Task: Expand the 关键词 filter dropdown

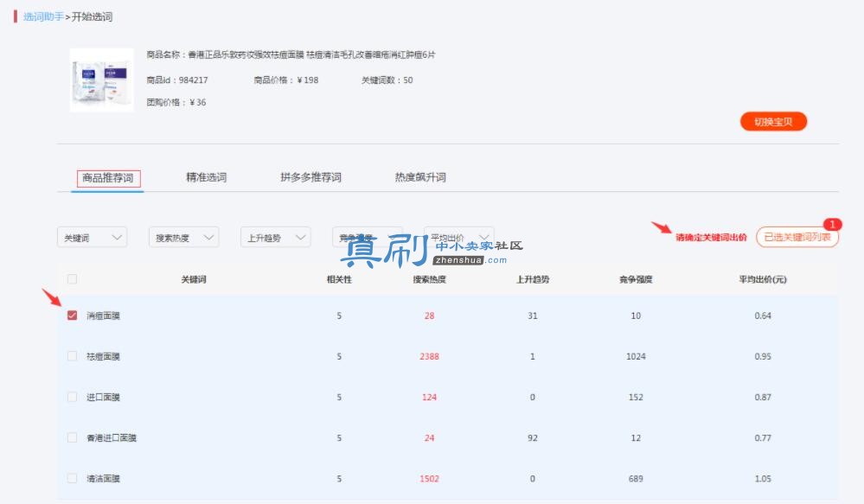Action: pos(92,238)
